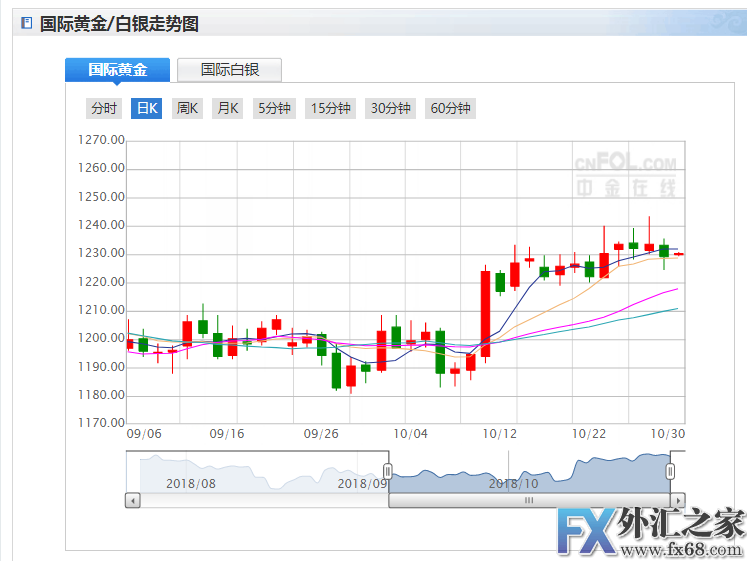747x561 pixels.
Task: Click the 1200.00 price axis label
Action: (x=101, y=338)
